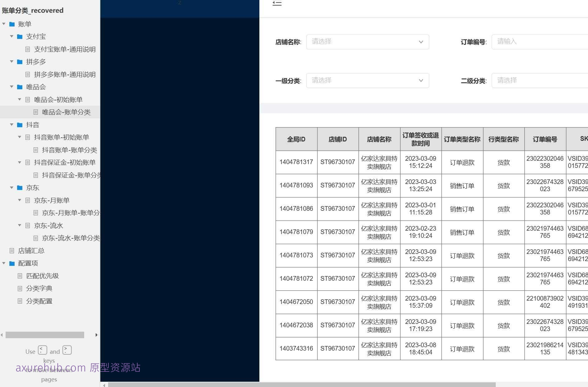Open 京东-月账单 page
Viewport: 588px width, 387px height.
(x=52, y=200)
